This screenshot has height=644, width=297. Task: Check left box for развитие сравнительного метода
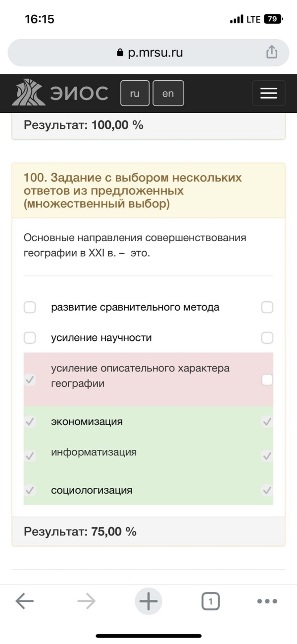[30, 307]
